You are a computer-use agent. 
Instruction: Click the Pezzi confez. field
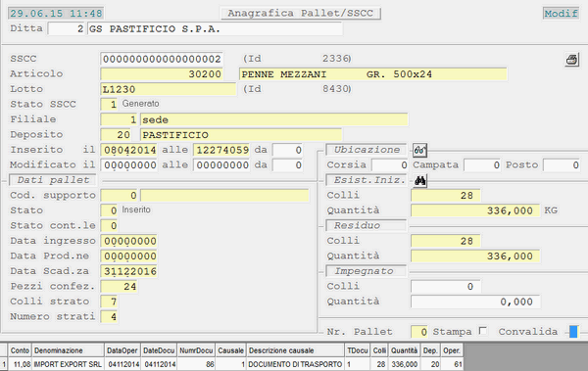click(120, 286)
